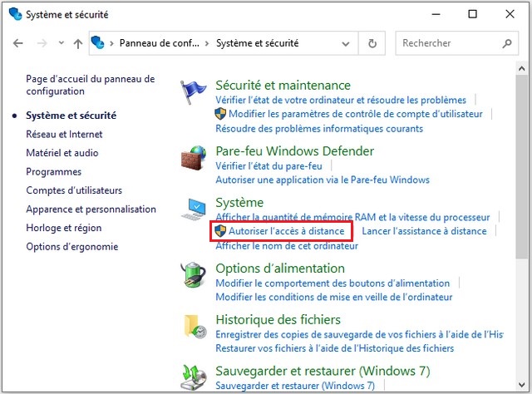Click Vérifier l'état du pare-feu

coord(269,166)
